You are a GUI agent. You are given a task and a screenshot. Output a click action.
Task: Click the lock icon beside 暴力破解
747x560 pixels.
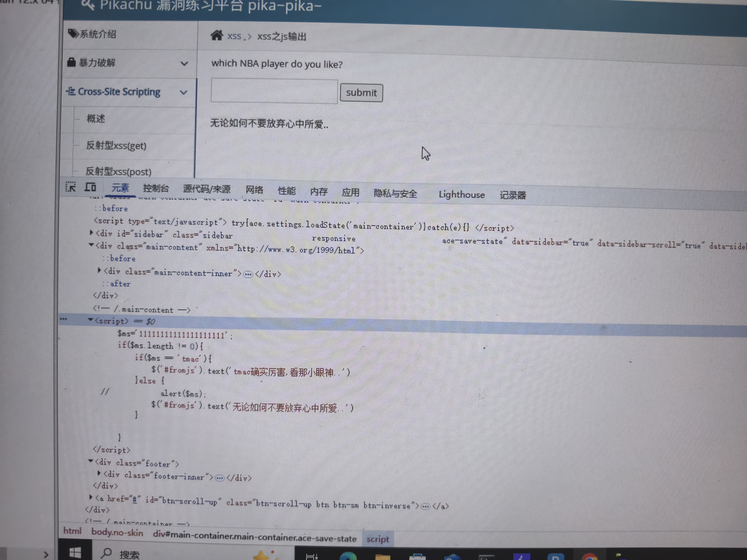[x=71, y=62]
